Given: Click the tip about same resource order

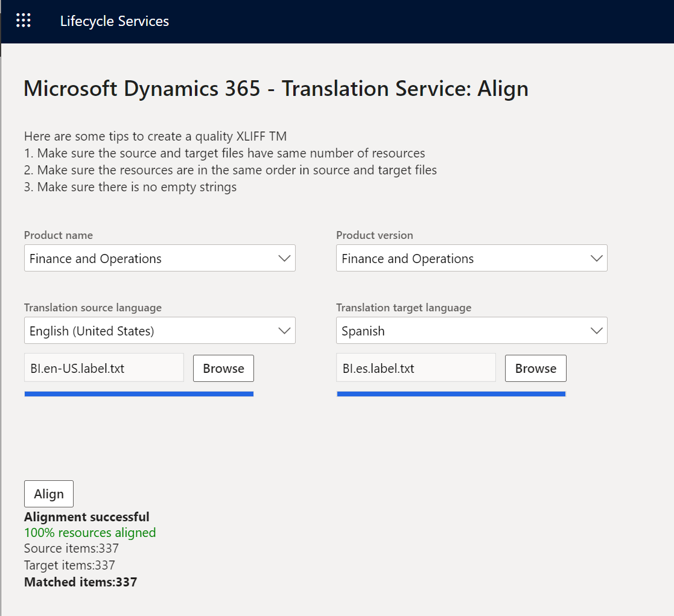Looking at the screenshot, I should tap(230, 170).
